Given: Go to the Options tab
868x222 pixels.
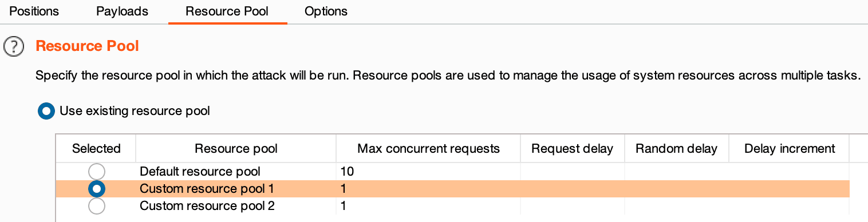Looking at the screenshot, I should click(x=326, y=11).
